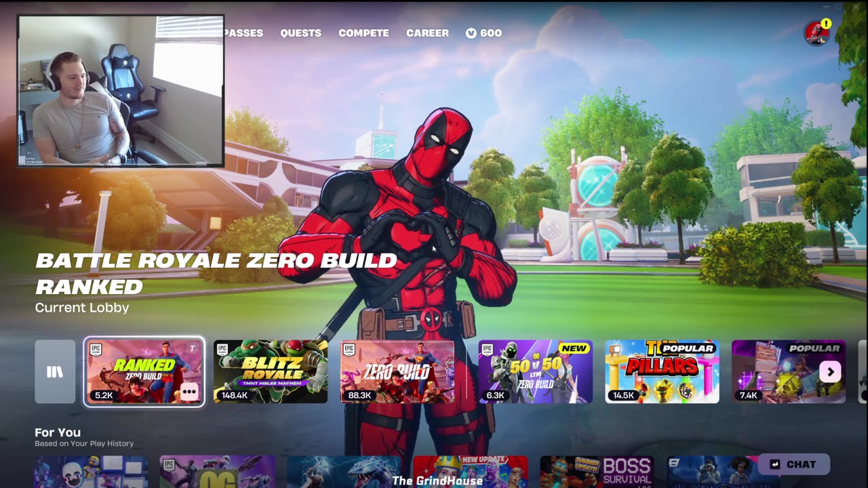
Task: Open the library icon button left of Ranked tile
Action: (x=55, y=371)
